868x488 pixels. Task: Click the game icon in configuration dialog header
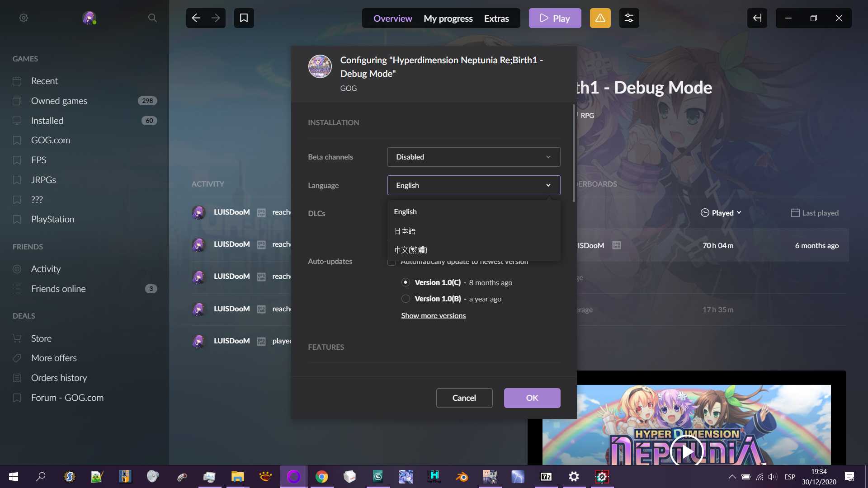click(x=320, y=67)
